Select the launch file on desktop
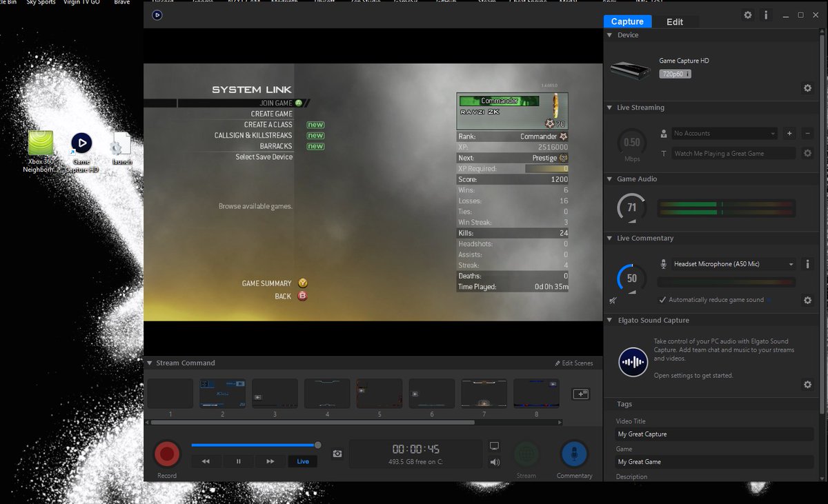This screenshot has height=504, width=828. 121,149
